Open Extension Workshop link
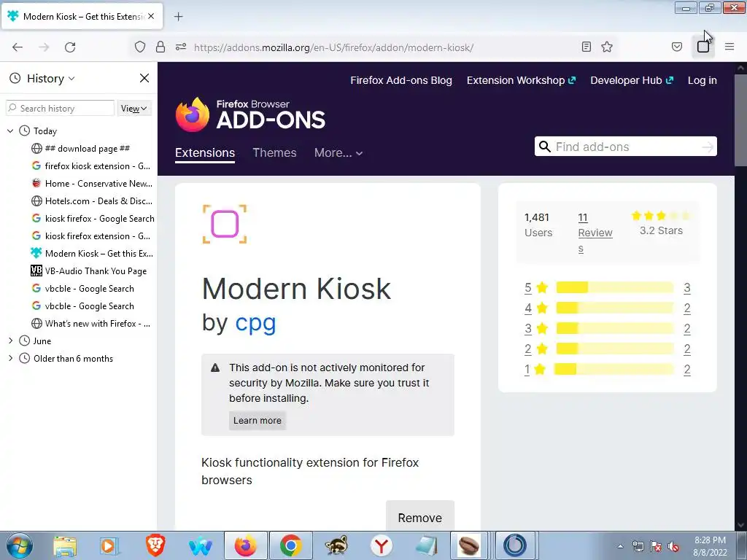747x560 pixels. tap(521, 80)
